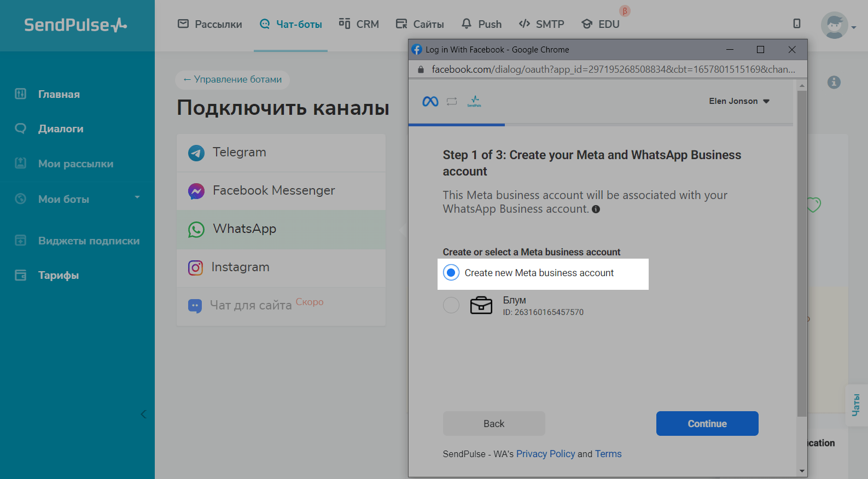Click the Диалоги chat icon

coord(21,128)
